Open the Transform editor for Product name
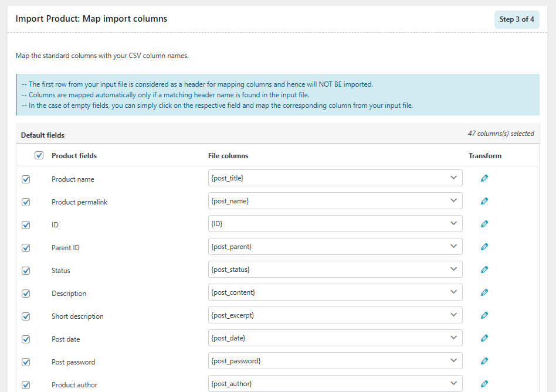 [x=484, y=178]
